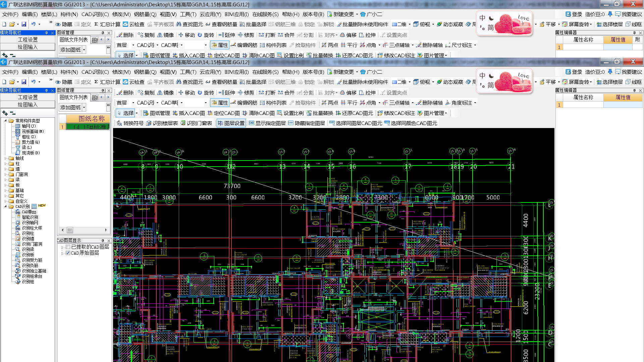Click 选择同颜色CAD图元 tool
Image resolution: width=644 pixels, height=362 pixels.
click(x=411, y=123)
